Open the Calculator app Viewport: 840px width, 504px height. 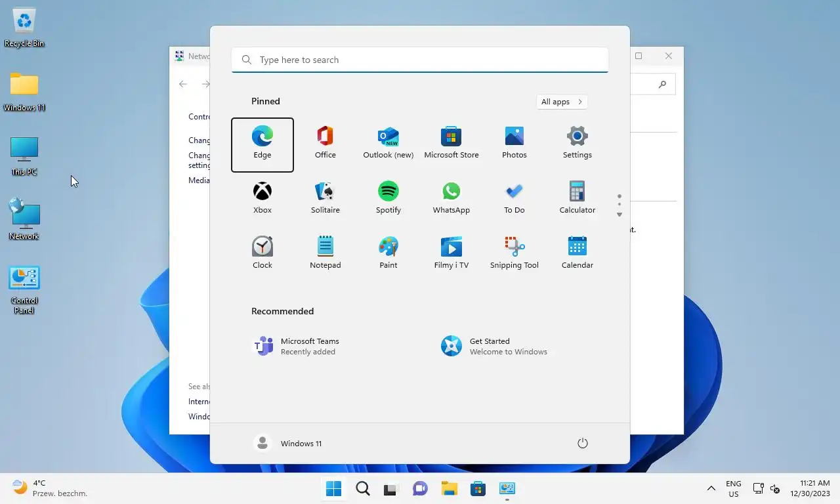pyautogui.click(x=577, y=200)
